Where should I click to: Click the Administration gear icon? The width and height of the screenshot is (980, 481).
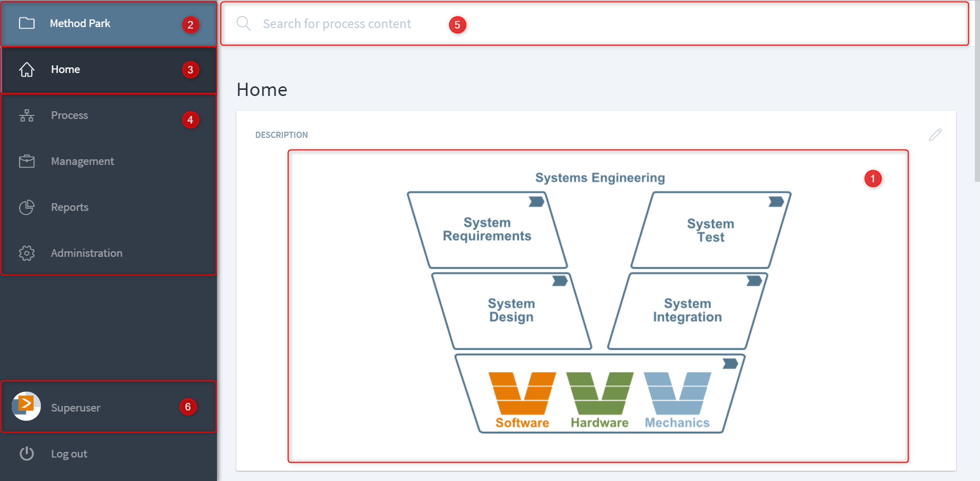tap(27, 253)
